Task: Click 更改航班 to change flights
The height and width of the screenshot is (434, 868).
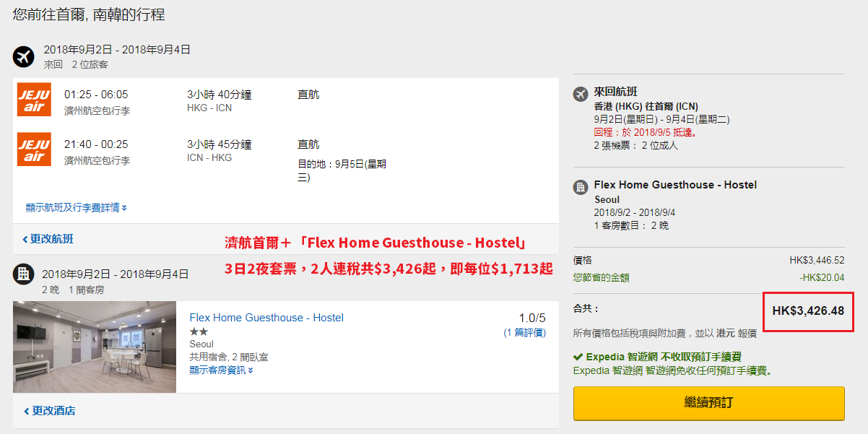Action: pos(48,239)
